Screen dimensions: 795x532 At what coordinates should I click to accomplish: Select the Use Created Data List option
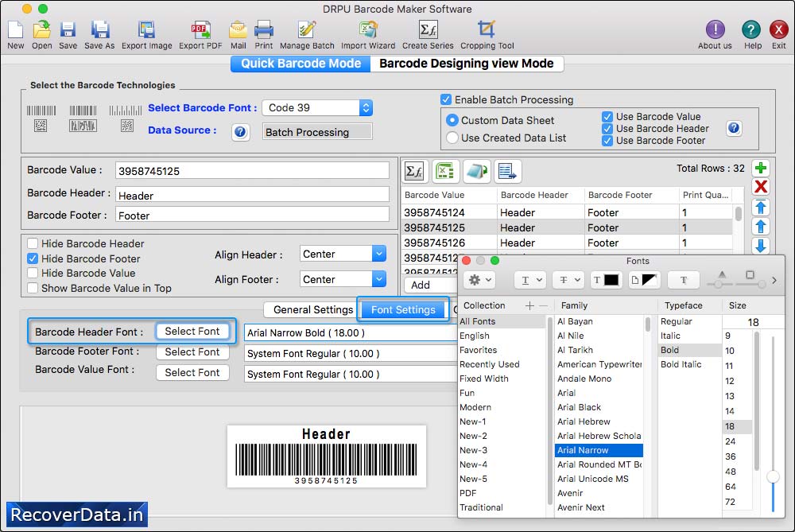click(452, 138)
